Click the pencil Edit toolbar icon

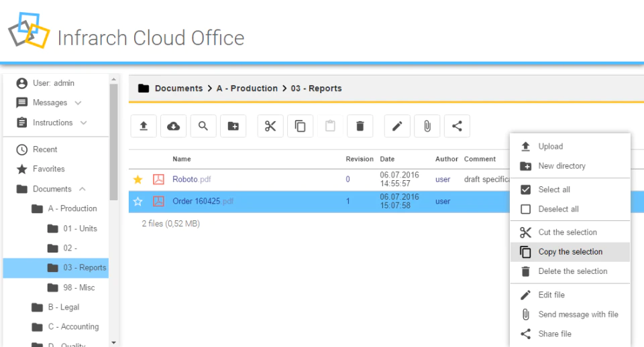point(397,126)
